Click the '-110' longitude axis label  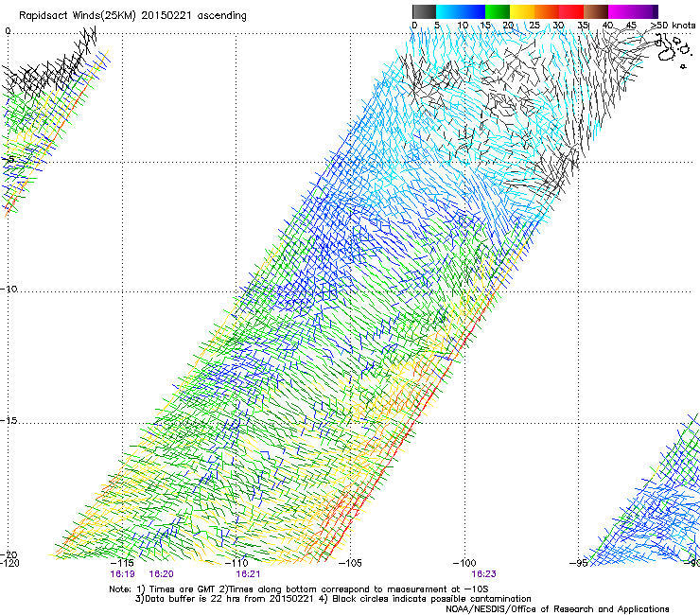pyautogui.click(x=236, y=563)
